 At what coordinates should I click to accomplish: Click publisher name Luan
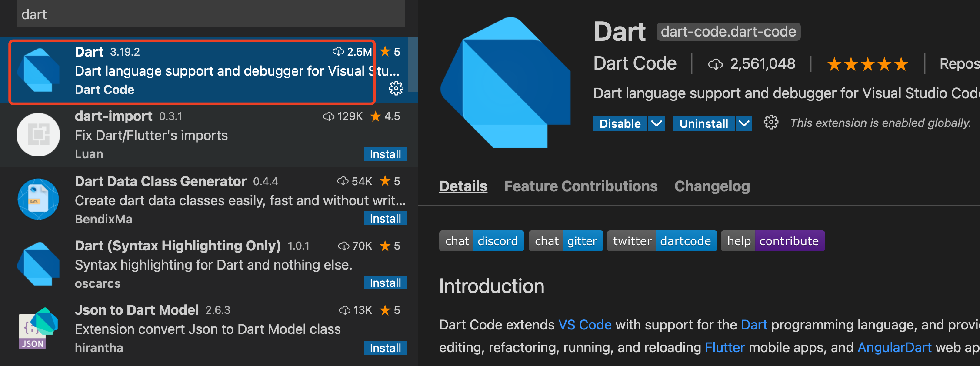(x=89, y=154)
